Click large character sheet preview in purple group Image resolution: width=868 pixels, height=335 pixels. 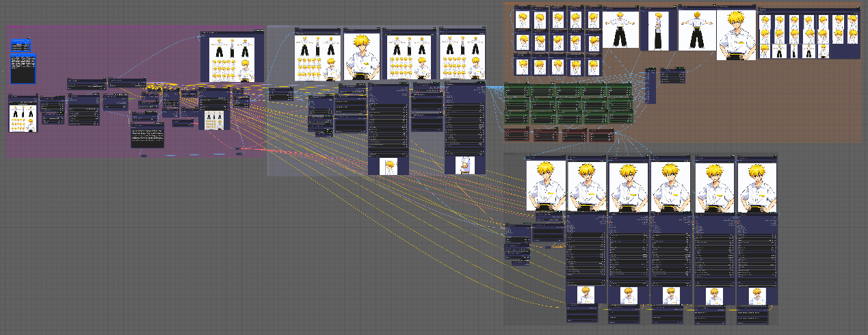232,59
